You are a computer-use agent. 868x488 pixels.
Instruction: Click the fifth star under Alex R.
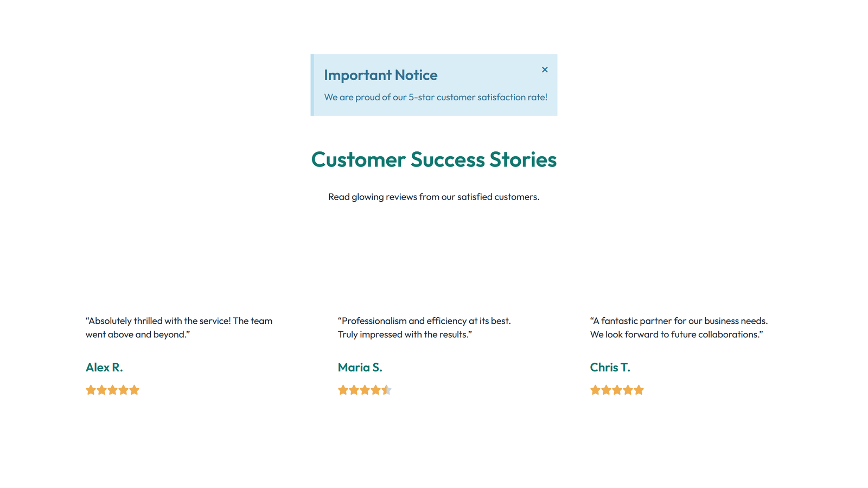pos(135,390)
